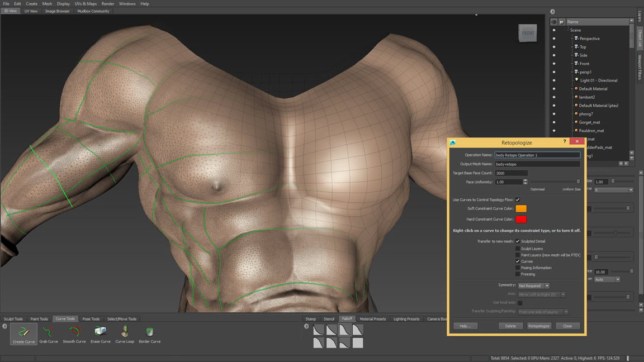Viewport: 644px width, 362px height.
Task: Disable Use Curves to Control Topology Flow
Action: 517,199
